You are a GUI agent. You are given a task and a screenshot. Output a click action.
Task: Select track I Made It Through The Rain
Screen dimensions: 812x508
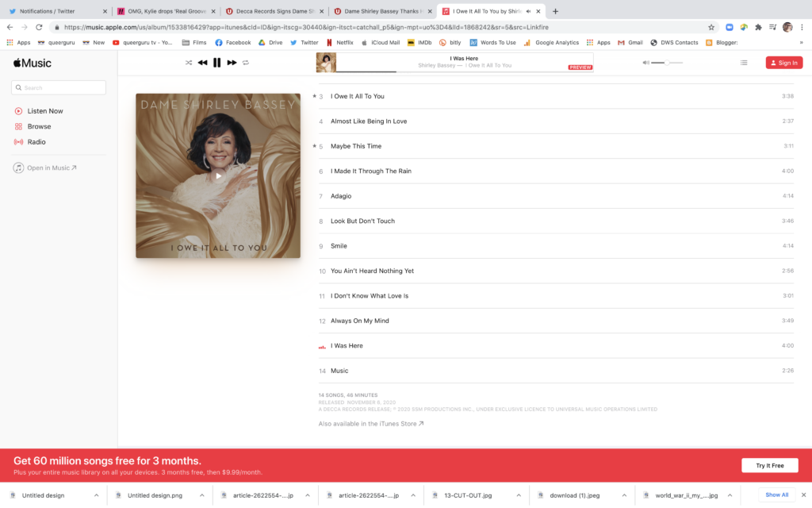point(556,171)
